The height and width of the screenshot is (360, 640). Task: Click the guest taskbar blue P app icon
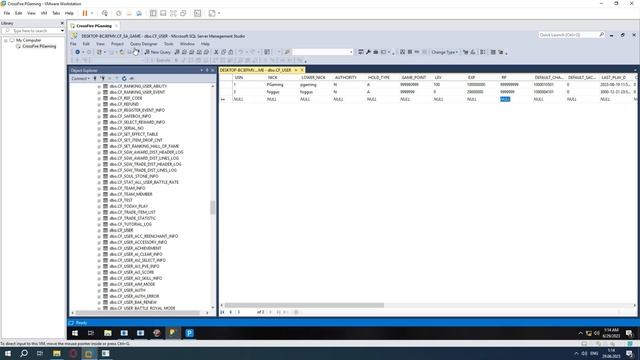[x=189, y=333]
